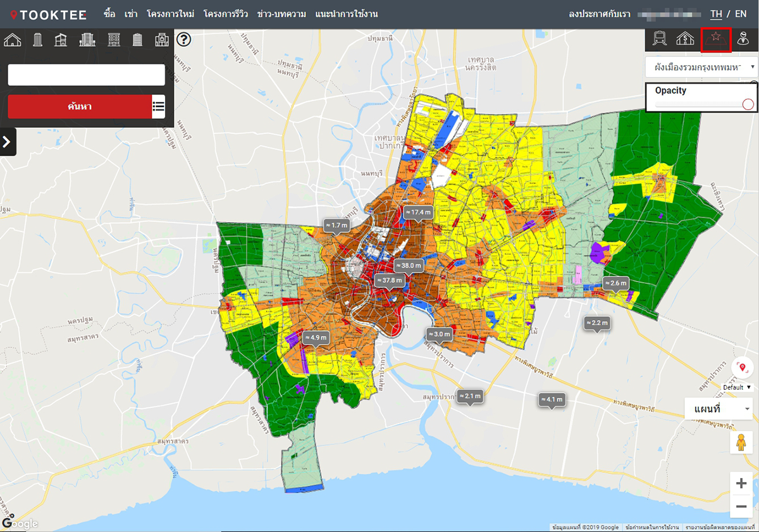Open the ซื้อ menu
This screenshot has width=759, height=532.
pos(109,14)
